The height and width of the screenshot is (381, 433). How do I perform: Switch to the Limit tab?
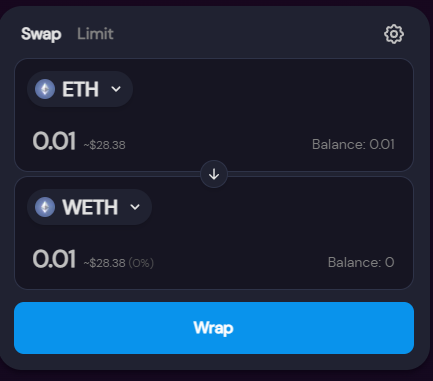click(x=95, y=34)
